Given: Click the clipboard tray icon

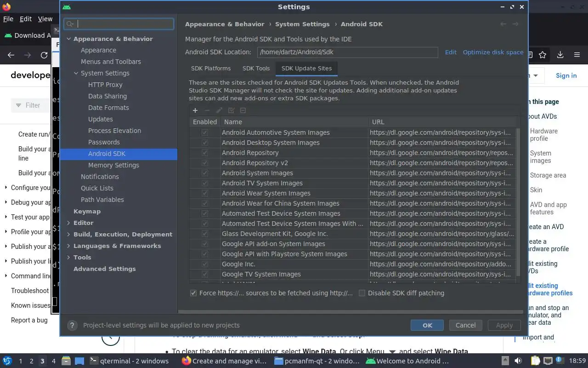Looking at the screenshot, I should click(535, 361).
